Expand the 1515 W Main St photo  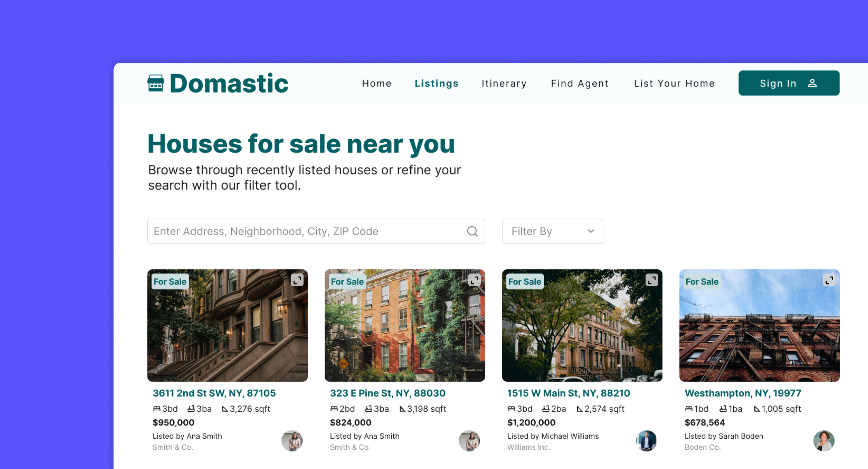click(652, 280)
